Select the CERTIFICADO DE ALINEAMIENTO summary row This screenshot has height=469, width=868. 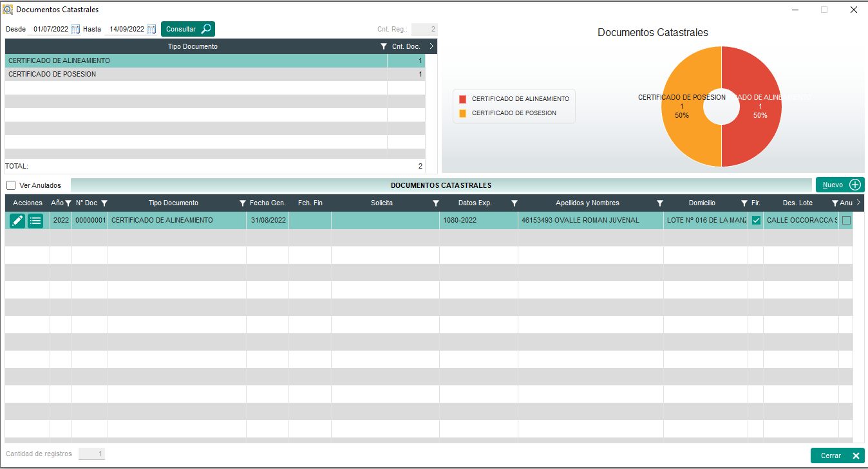pyautogui.click(x=193, y=61)
